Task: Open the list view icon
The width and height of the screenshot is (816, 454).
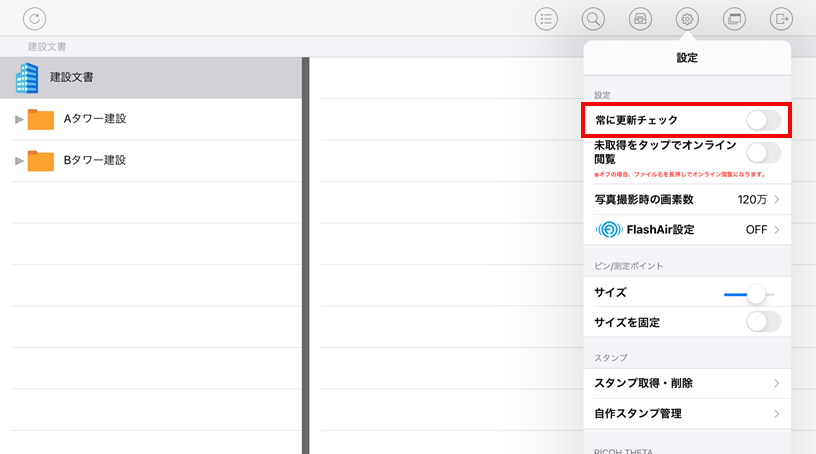Action: tap(546, 19)
